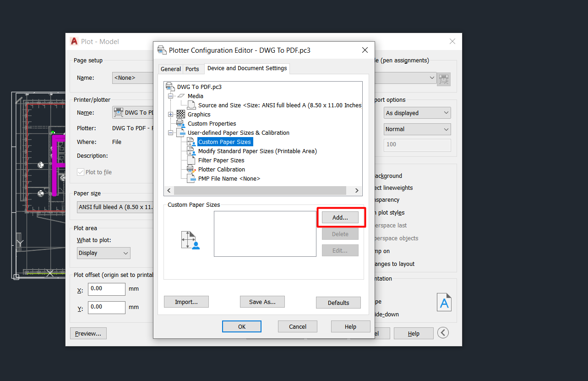Screen dimensions: 588x381
Task: Click the tree scrollbar right arrow
Action: (357, 190)
